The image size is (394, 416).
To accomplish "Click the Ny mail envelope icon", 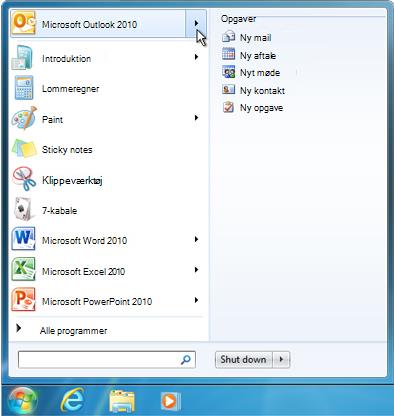I will click(228, 37).
